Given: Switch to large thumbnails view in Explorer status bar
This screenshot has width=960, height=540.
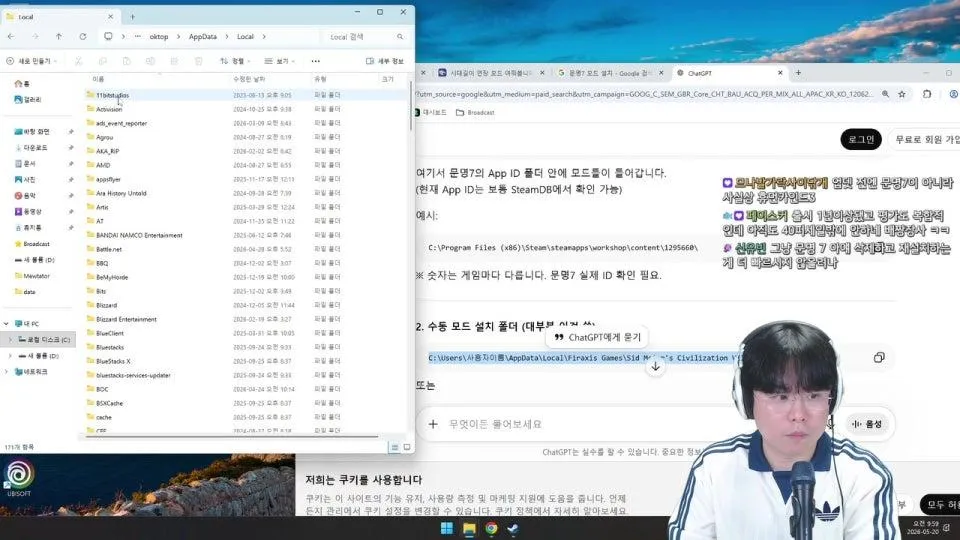Looking at the screenshot, I should (407, 448).
